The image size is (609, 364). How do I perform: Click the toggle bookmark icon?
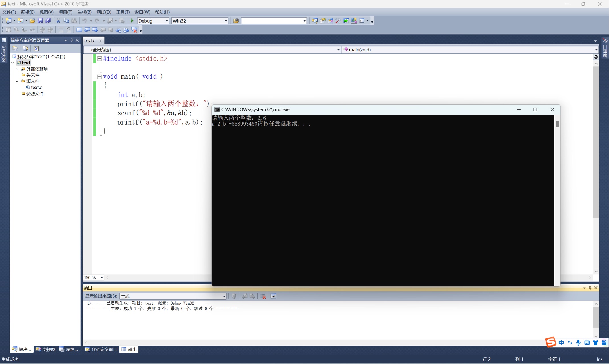pos(79,30)
